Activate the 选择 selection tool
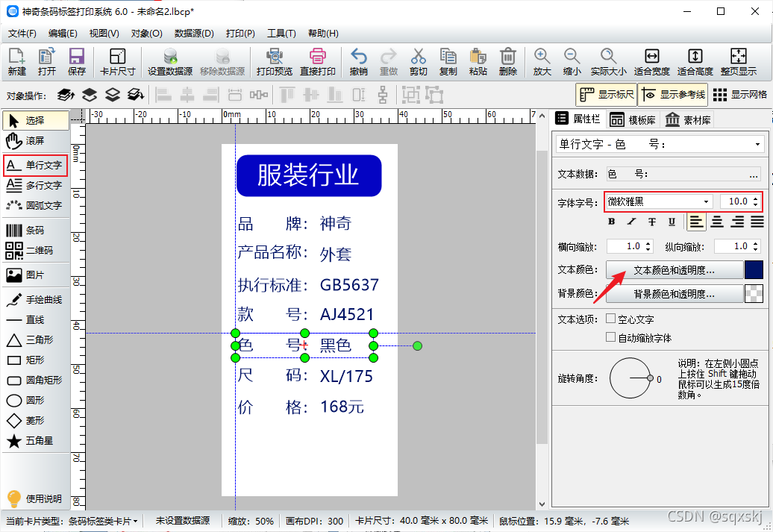 [35, 120]
